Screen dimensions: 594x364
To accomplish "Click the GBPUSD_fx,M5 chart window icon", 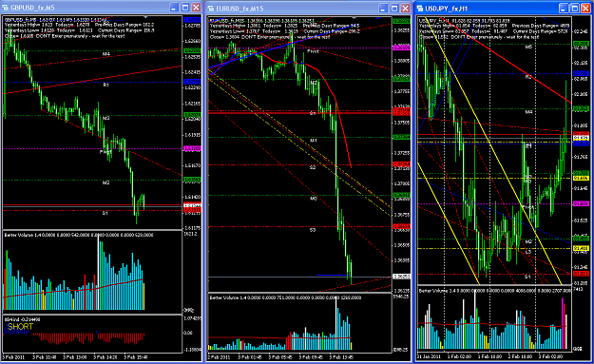I will [6, 8].
